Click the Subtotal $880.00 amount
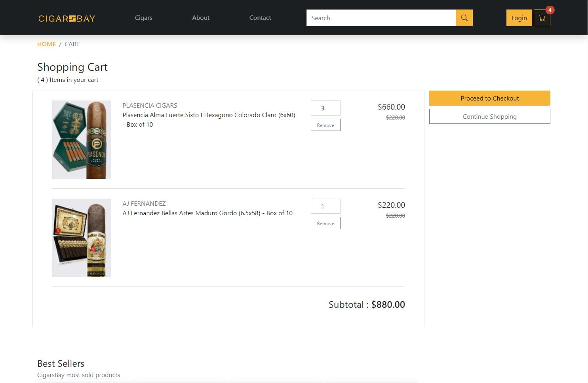 click(x=388, y=304)
